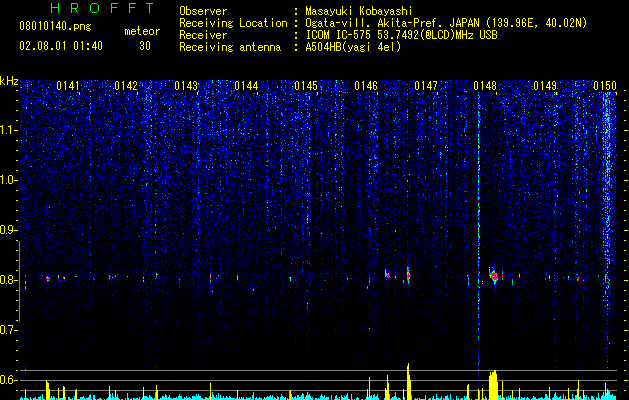Select the file name 08010140.png
Image resolution: width=629 pixels, height=400 pixels.
pyautogui.click(x=55, y=27)
